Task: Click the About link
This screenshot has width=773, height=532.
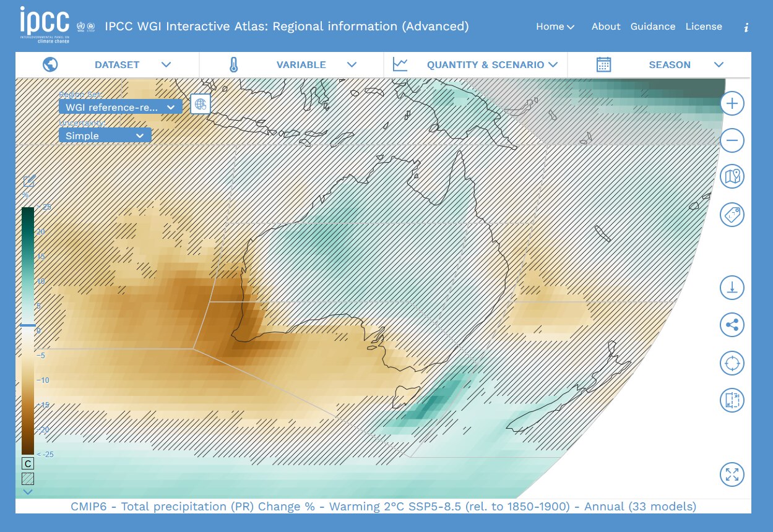Action: coord(605,27)
